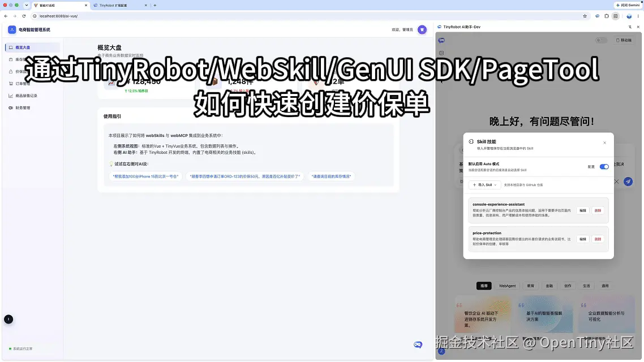
Task: Select the 推荐 category tab
Action: (x=484, y=286)
